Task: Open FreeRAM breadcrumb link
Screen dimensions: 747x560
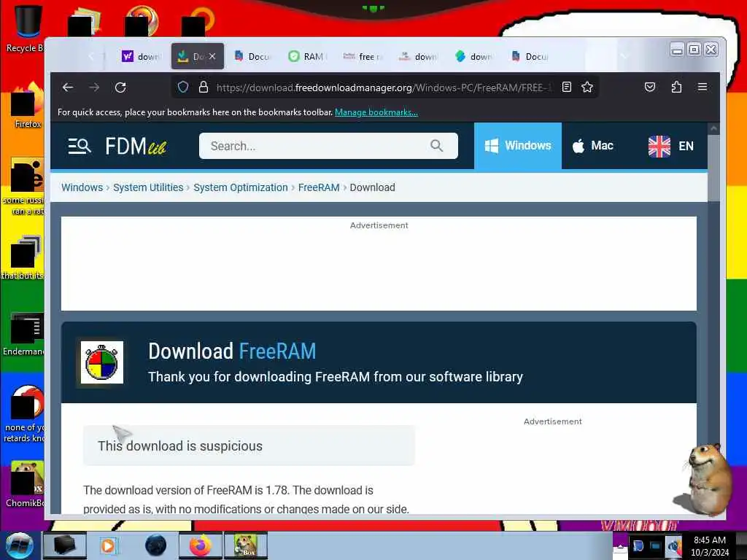Action: [319, 187]
